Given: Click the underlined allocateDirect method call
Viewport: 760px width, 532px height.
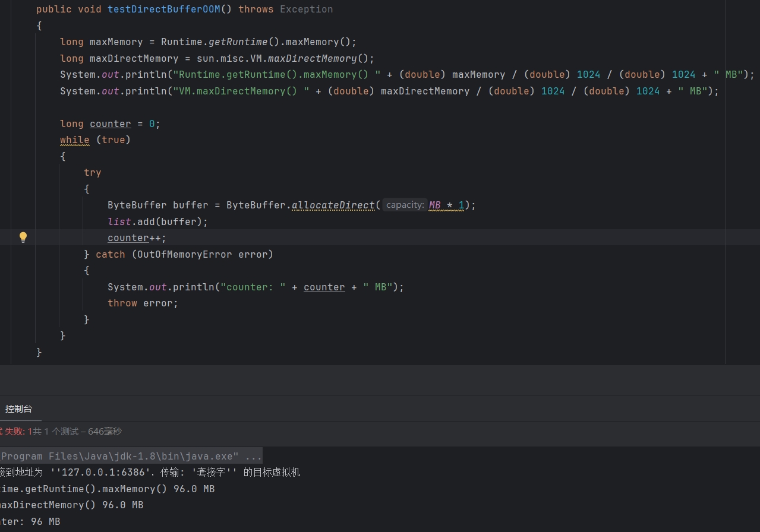Looking at the screenshot, I should pos(333,205).
